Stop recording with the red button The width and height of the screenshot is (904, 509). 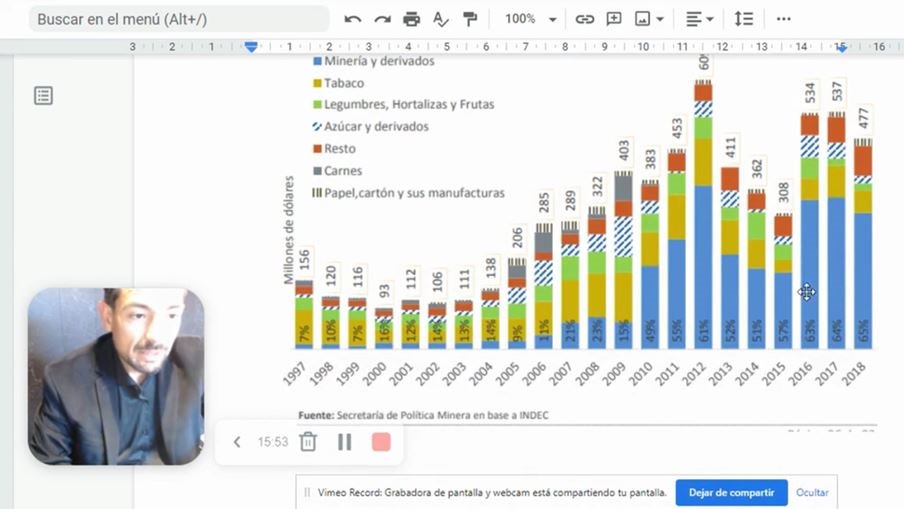click(x=381, y=442)
